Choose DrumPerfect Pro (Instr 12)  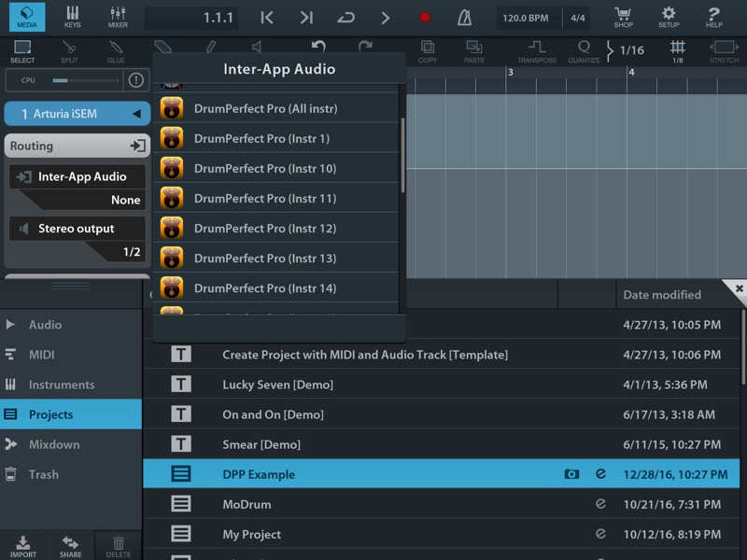point(276,229)
